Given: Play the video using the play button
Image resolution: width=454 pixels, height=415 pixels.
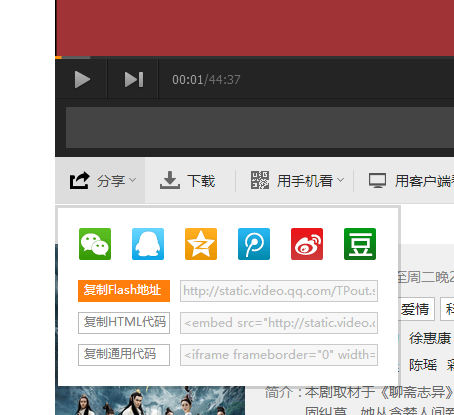Looking at the screenshot, I should click(x=82, y=80).
